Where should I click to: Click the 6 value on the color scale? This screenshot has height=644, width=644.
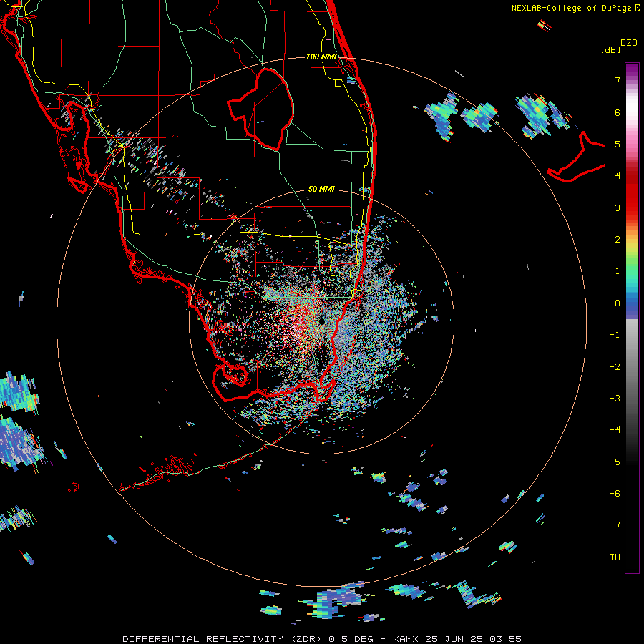tap(618, 112)
